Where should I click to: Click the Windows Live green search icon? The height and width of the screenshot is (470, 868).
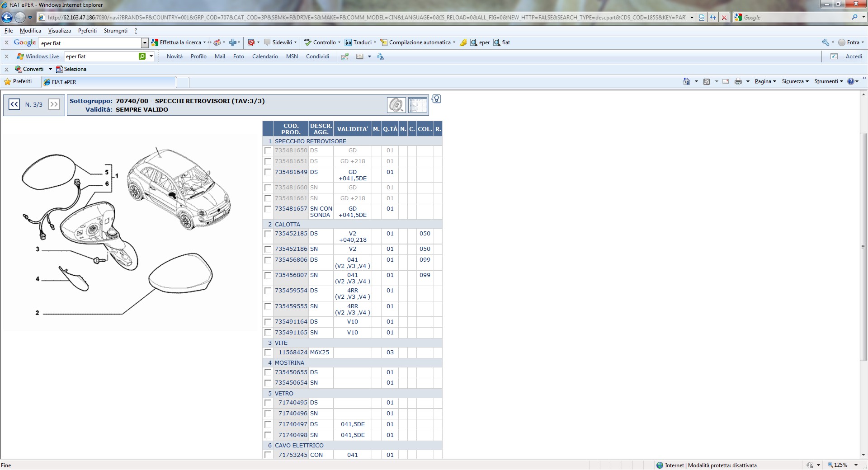142,56
